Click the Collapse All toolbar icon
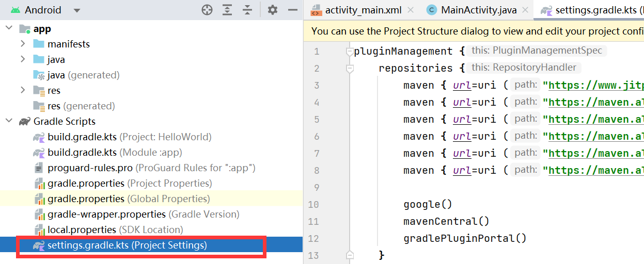This screenshot has height=264, width=644. 247,10
